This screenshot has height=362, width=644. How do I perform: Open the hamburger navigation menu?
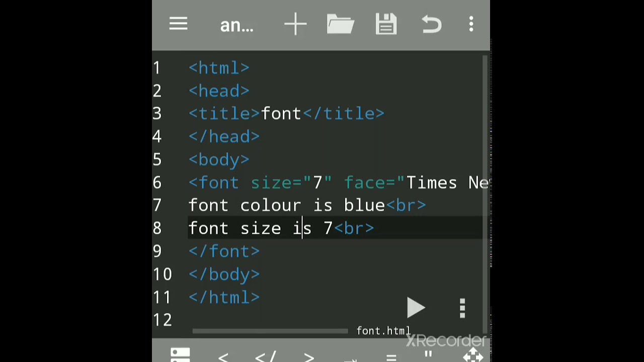pyautogui.click(x=178, y=24)
